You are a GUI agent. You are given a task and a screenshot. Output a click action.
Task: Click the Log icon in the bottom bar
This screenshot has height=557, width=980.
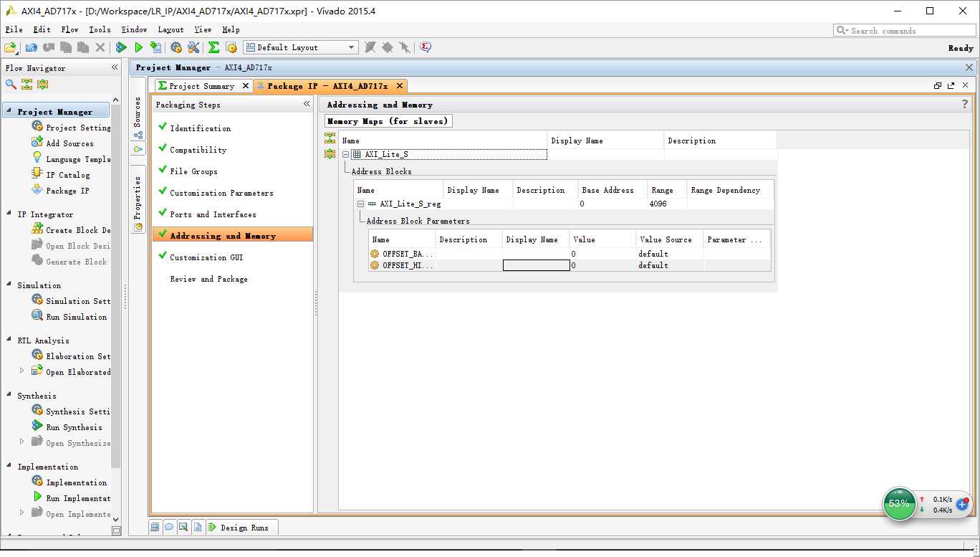click(183, 527)
